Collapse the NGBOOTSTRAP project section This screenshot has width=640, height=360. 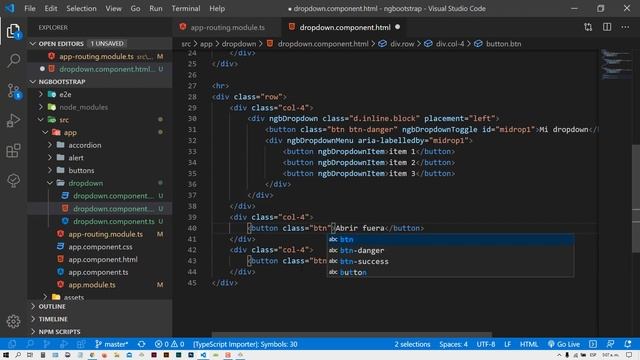[x=100, y=82]
